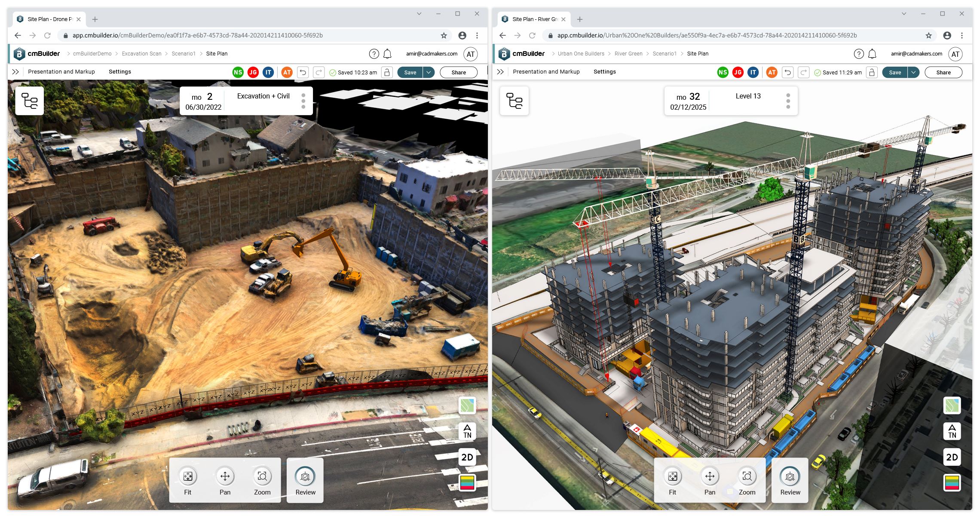
Task: Toggle the lock icon next to Save in right window
Action: pyautogui.click(x=871, y=72)
